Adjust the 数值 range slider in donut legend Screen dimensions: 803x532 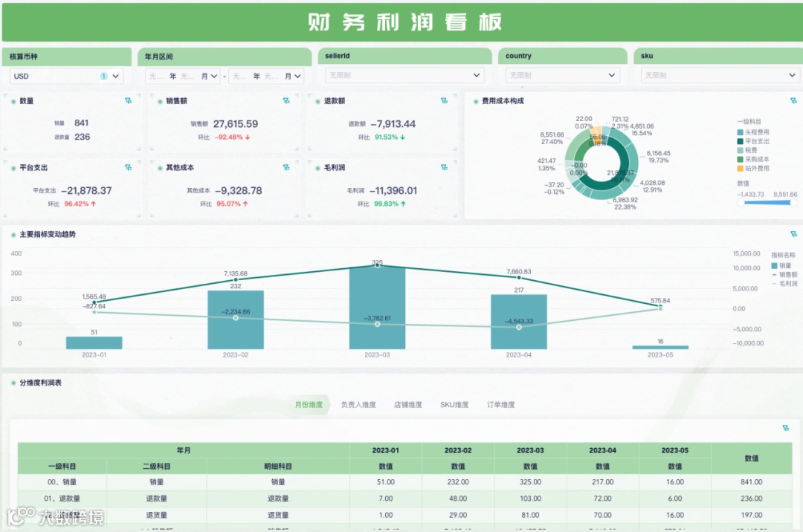(767, 203)
